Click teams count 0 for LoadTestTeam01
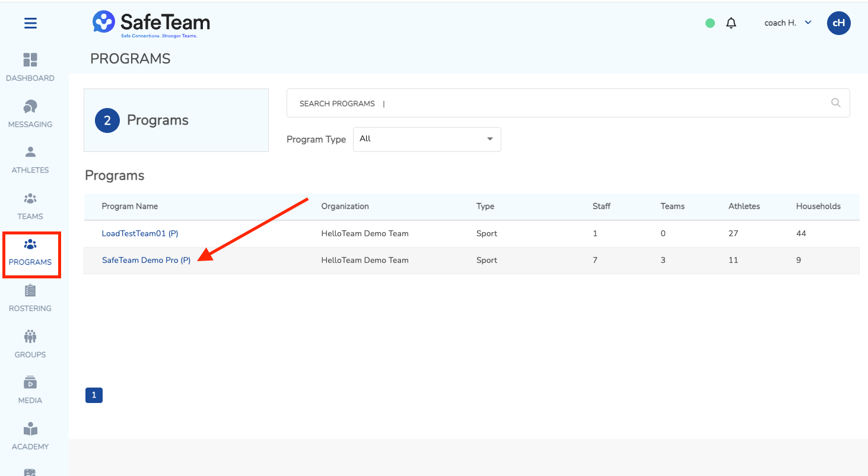This screenshot has height=476, width=868. click(663, 233)
